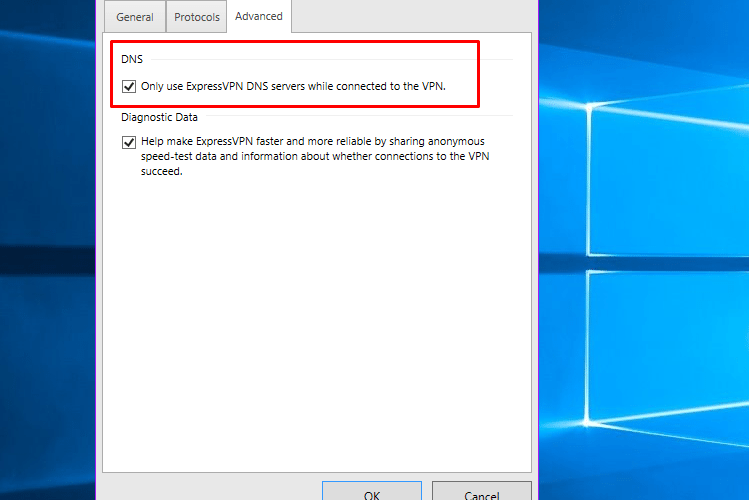This screenshot has width=749, height=500.
Task: Confirm settings with the OK button
Action: point(372,492)
